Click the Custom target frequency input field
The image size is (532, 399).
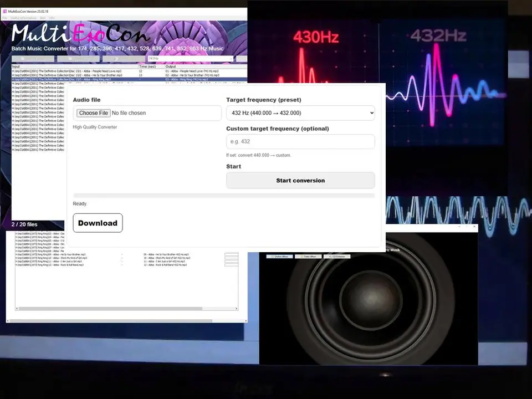coord(300,141)
